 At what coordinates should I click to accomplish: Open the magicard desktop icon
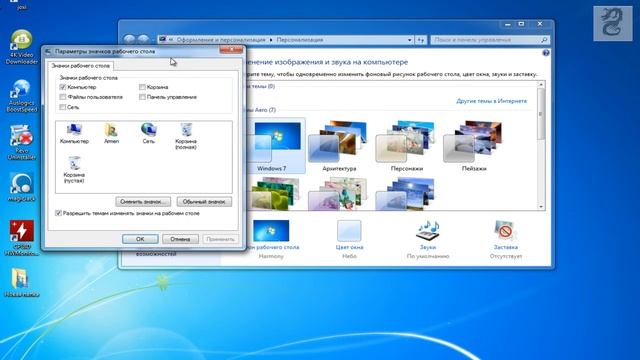pos(22,187)
